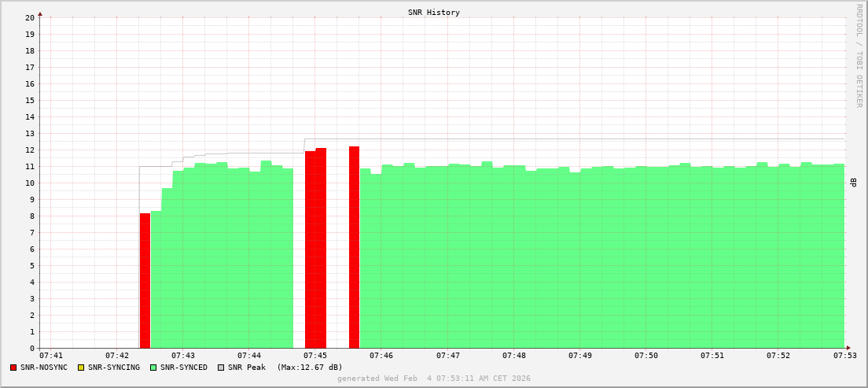Viewport: 868px width, 388px height.
Task: Select the SNR-NOSYNC legend label
Action: pos(44,368)
